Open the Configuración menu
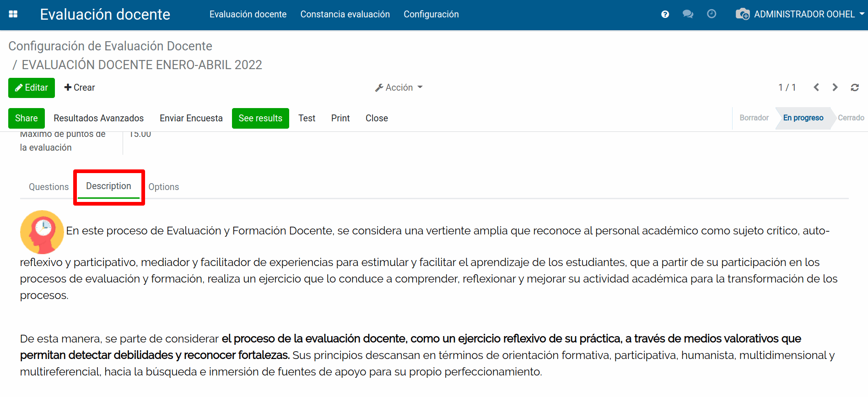Screen dimensions: 868x397 point(431,14)
